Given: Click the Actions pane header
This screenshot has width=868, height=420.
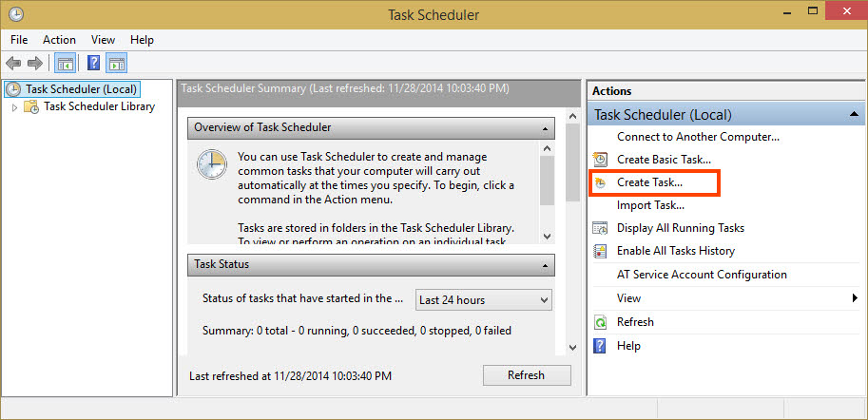Looking at the screenshot, I should pyautogui.click(x=725, y=91).
